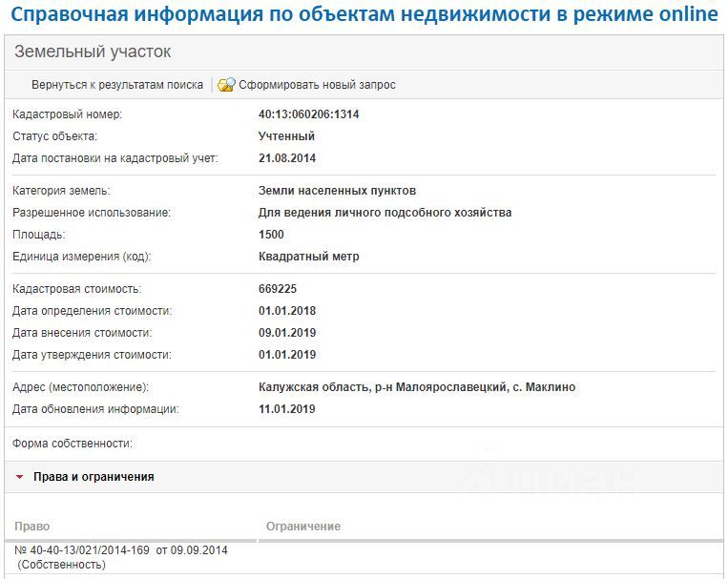Click the new request icon
Screen dimensions: 728x579
226,85
